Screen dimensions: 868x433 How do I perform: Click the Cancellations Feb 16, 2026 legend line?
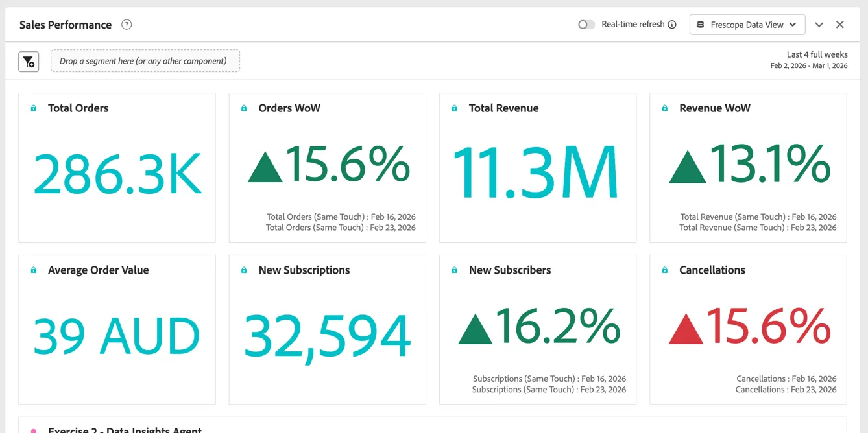[786, 379]
